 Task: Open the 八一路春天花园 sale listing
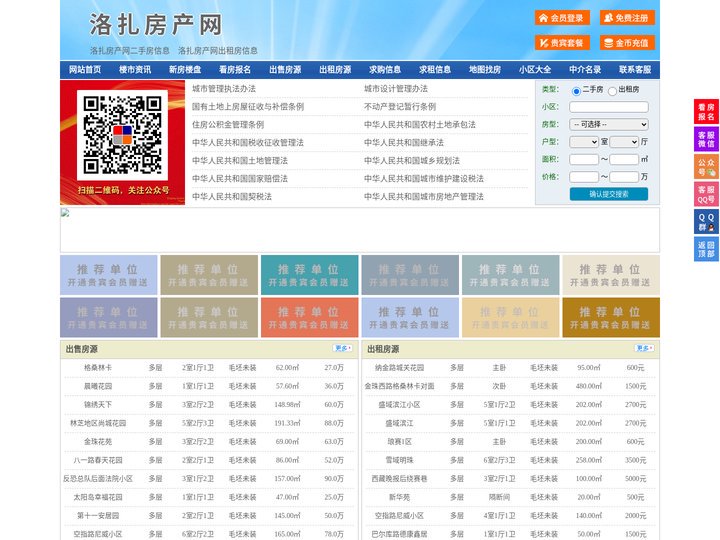coord(98,460)
